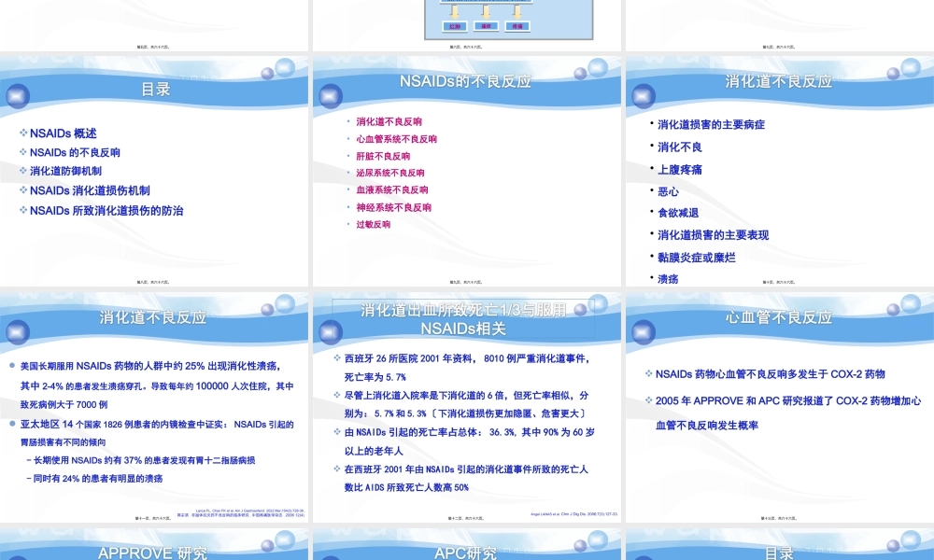Click the leftmost labeled box in the flowchart diagram

pyautogui.click(x=455, y=27)
